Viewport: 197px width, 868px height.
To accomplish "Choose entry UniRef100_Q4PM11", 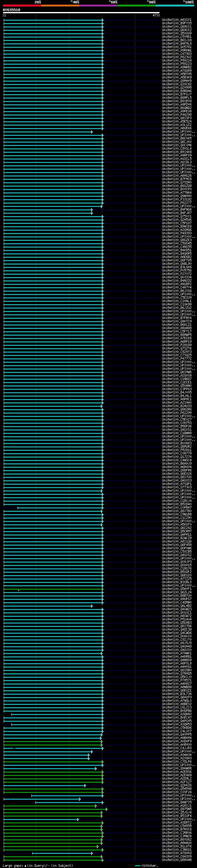I will (177, 535).
